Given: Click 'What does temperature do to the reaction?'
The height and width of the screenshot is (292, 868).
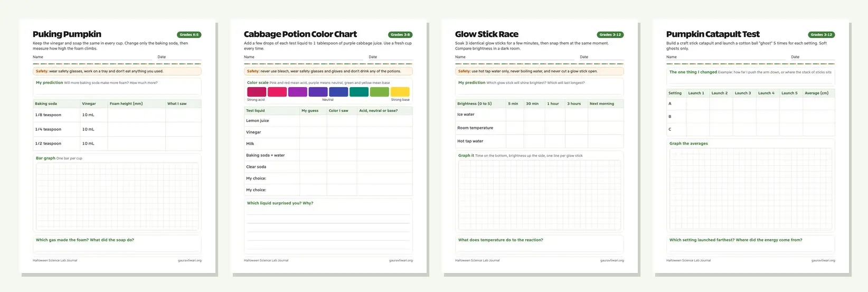Looking at the screenshot, I should [501, 240].
